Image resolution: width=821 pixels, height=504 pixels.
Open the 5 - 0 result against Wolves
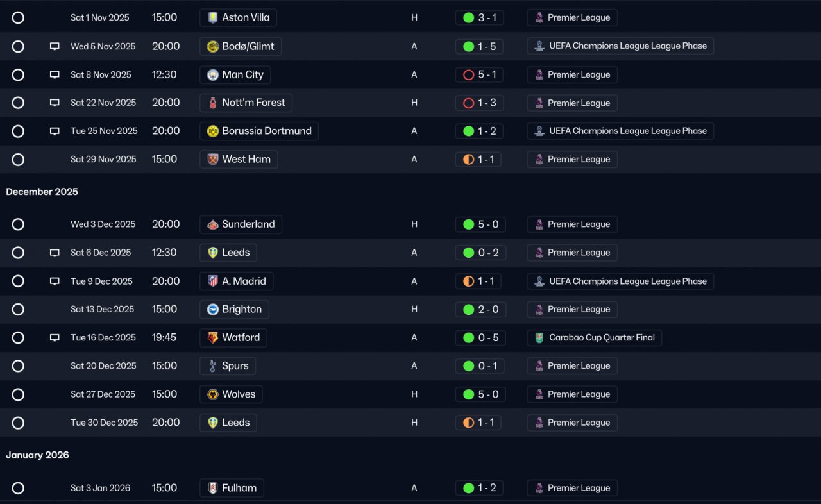[480, 394]
